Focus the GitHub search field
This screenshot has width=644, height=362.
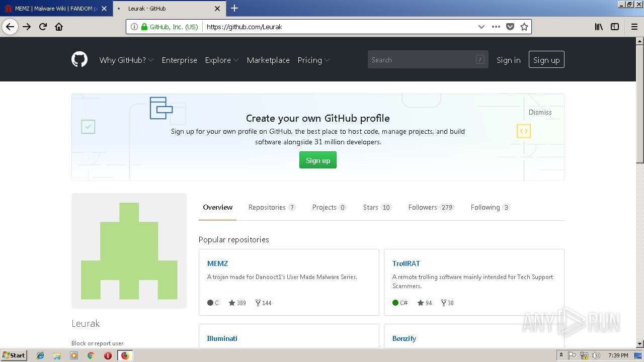click(x=428, y=59)
